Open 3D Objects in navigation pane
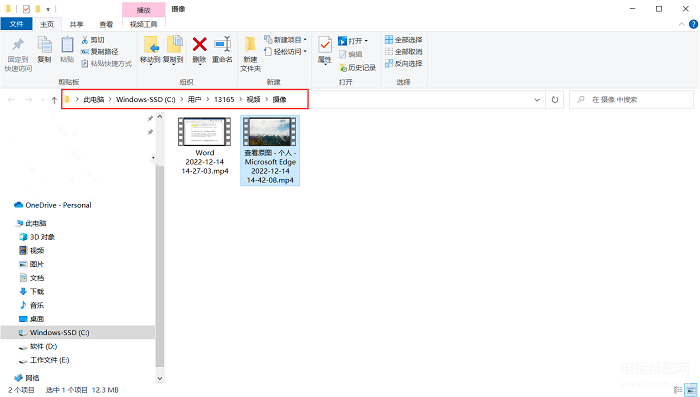 coord(37,237)
